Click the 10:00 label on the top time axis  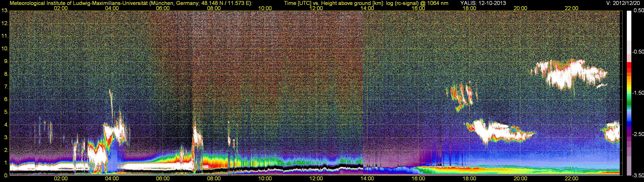[x=265, y=8]
